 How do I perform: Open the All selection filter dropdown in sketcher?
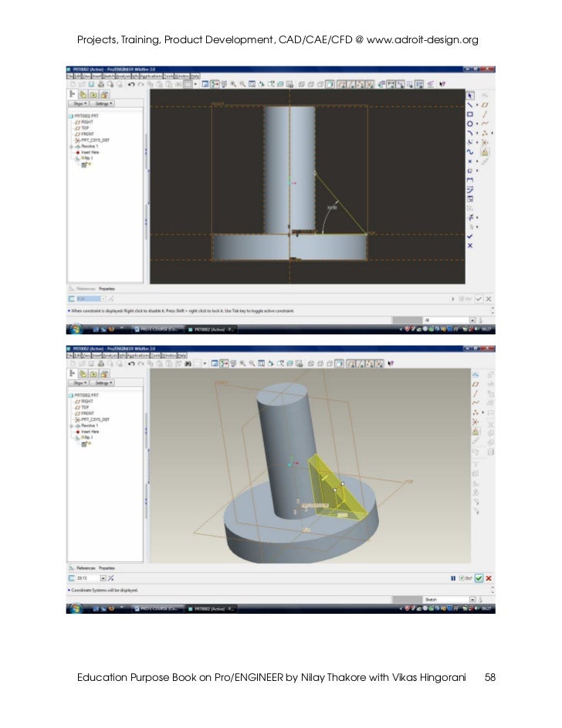(x=472, y=320)
